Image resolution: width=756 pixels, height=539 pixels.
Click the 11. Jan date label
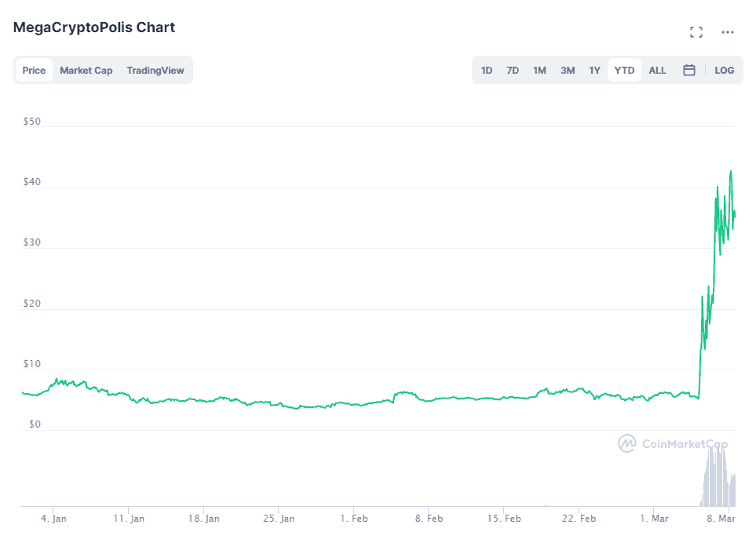pyautogui.click(x=129, y=519)
